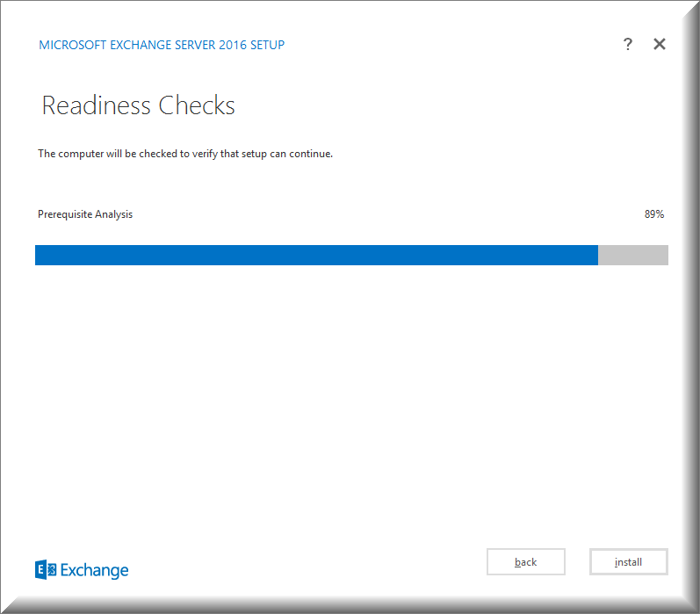Click the Microsoft Exchange Server 2016 Setup title
Screen dimensions: 700x614
(162, 45)
